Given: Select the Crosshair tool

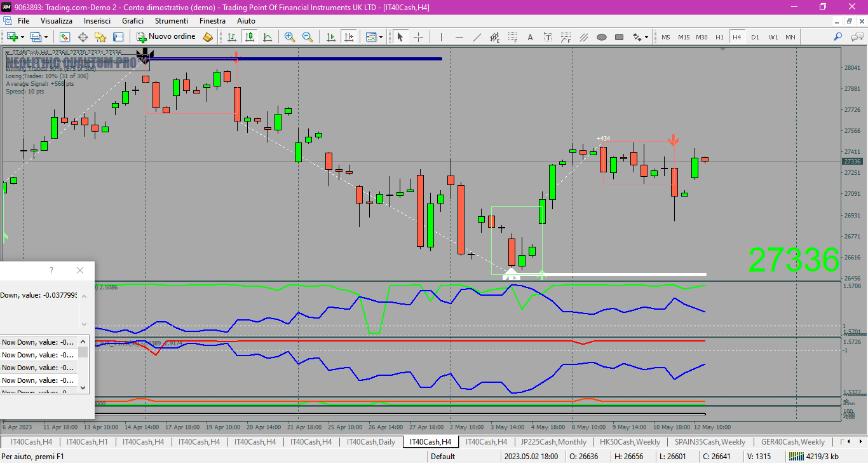Looking at the screenshot, I should [x=418, y=37].
